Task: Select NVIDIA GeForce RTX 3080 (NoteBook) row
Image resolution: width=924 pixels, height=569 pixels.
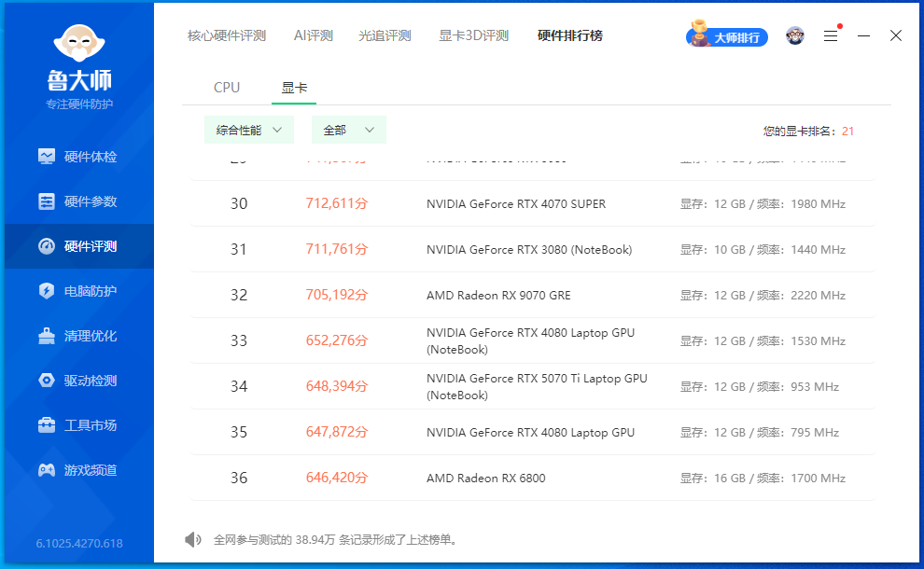Action: [x=533, y=249]
